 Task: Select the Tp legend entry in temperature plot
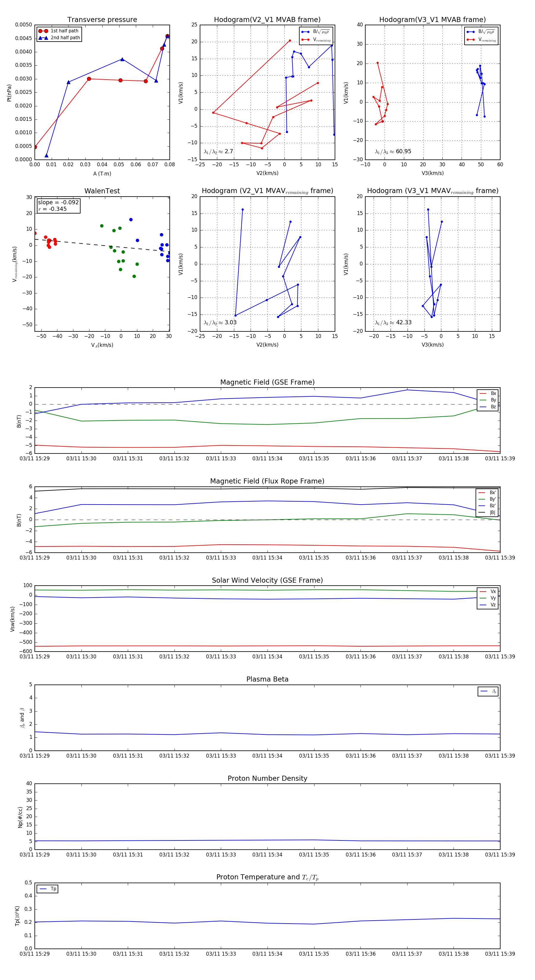click(48, 889)
